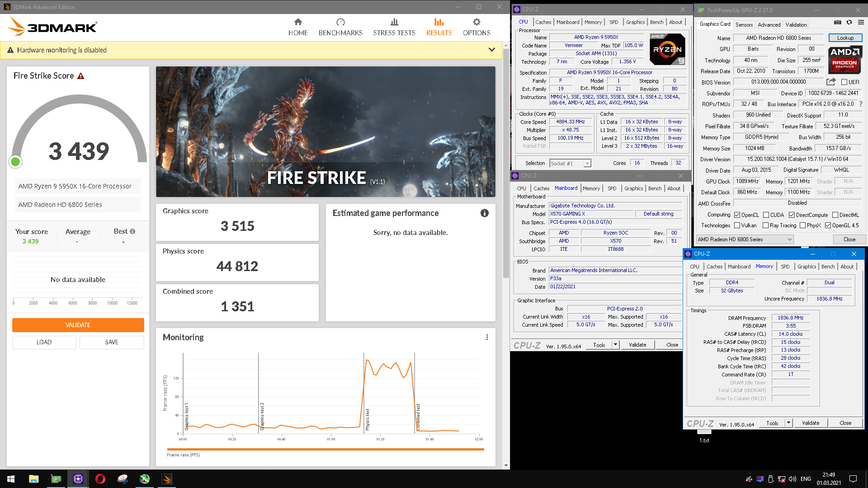Screen dimensions: 868x488
Task: Toggle the UEFI checkbox in GPU-Z
Action: tap(844, 82)
